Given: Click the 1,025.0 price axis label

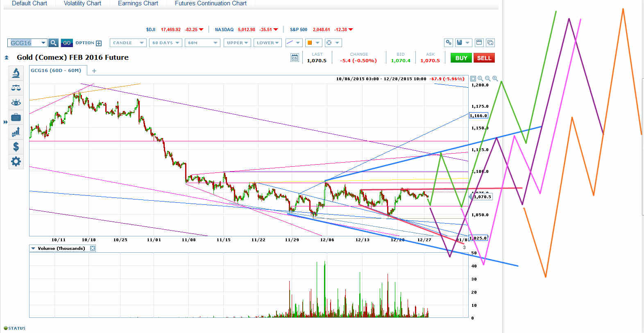Looking at the screenshot, I should (x=478, y=238).
